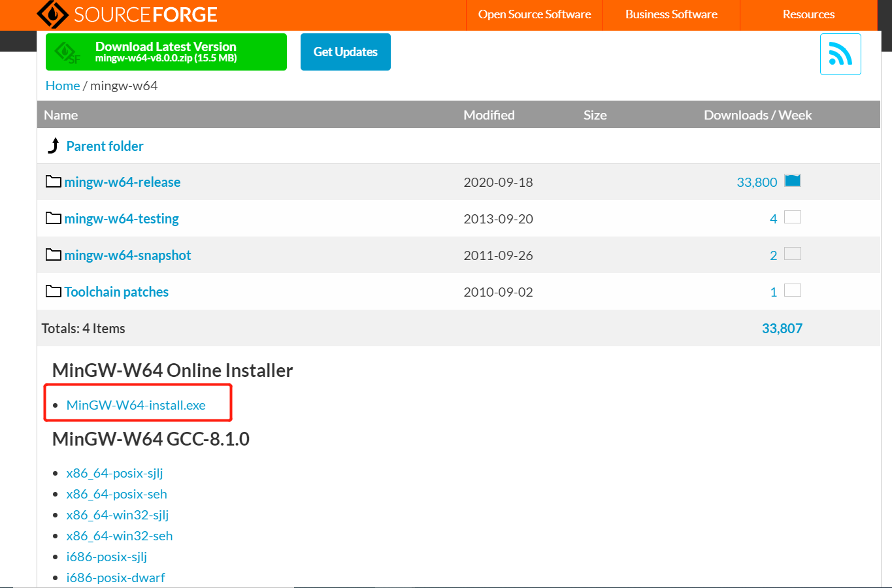Click the folder icon beside mingw-w64-snapshot
The height and width of the screenshot is (588, 892).
[x=53, y=254]
